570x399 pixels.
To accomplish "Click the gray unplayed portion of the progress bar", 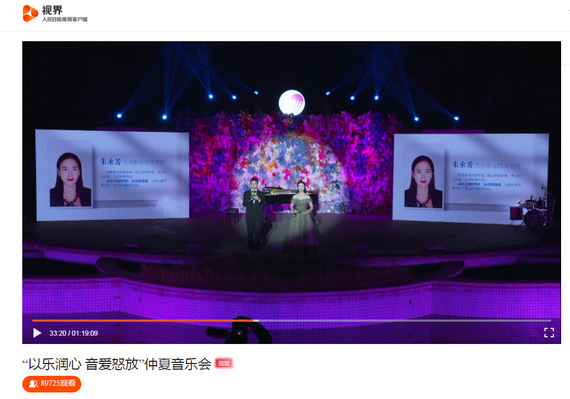I will pos(405,321).
